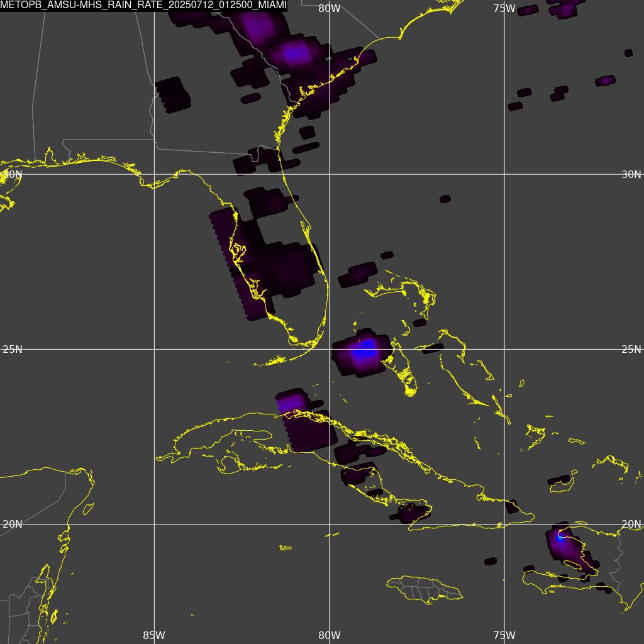644x644 pixels.
Task: Click the 80W label at top edge
Action: coord(330,9)
